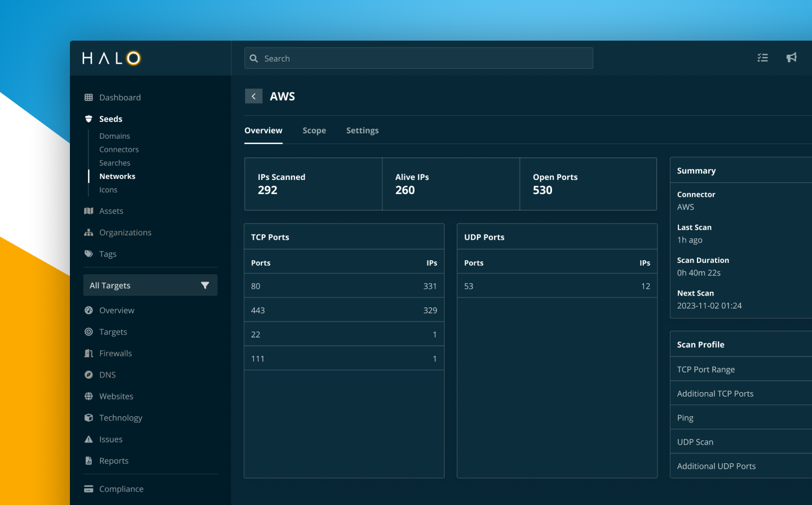Screen dimensions: 812x505
Task: Open the Dashboard from the sidebar
Action: point(120,97)
